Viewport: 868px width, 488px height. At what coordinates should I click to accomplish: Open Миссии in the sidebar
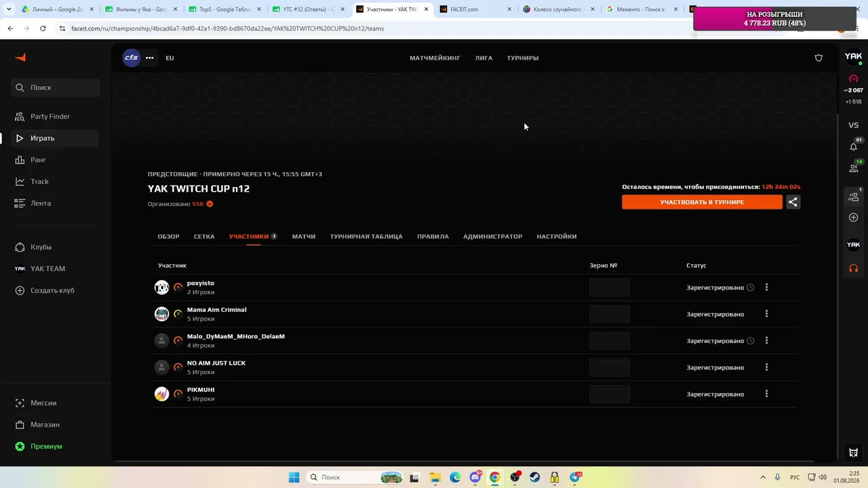pyautogui.click(x=43, y=403)
